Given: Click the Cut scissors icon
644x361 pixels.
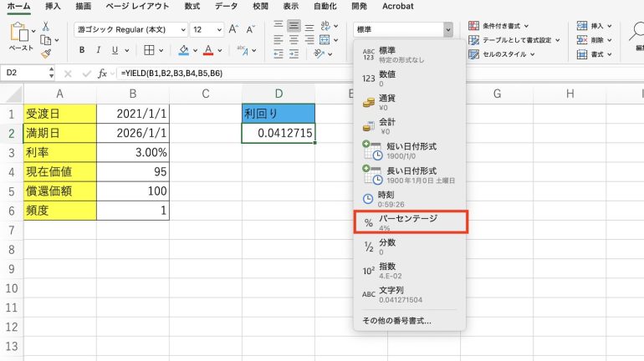Looking at the screenshot, I should click(46, 26).
